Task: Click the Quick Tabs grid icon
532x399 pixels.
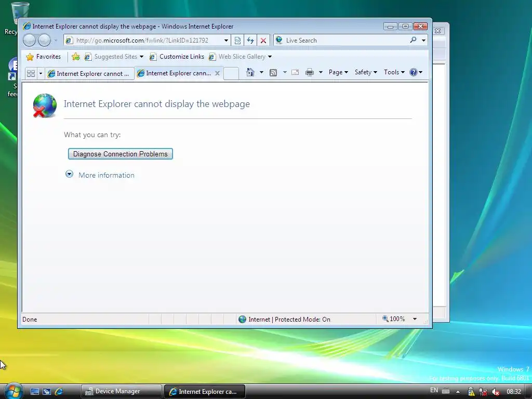Action: 31,73
